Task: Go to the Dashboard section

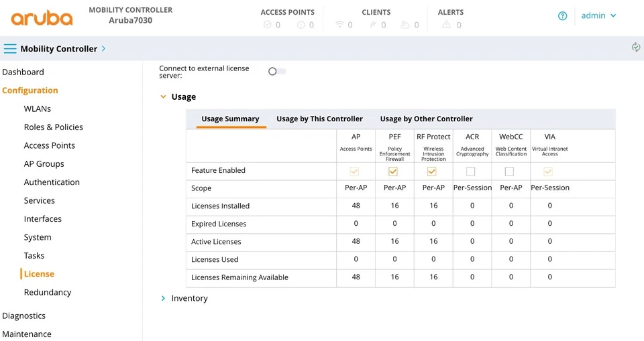Action: [x=23, y=72]
